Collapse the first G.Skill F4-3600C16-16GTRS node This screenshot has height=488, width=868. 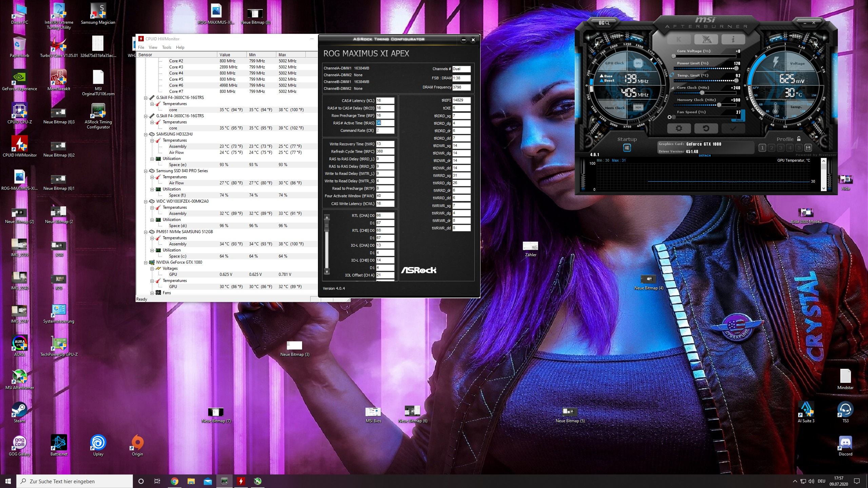coord(146,98)
